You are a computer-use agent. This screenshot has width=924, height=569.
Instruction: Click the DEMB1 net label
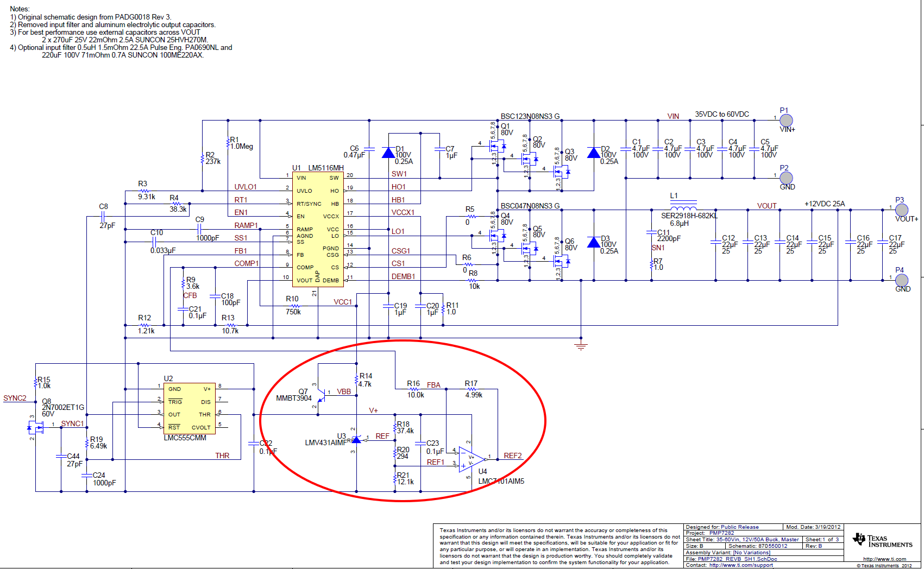tap(403, 276)
